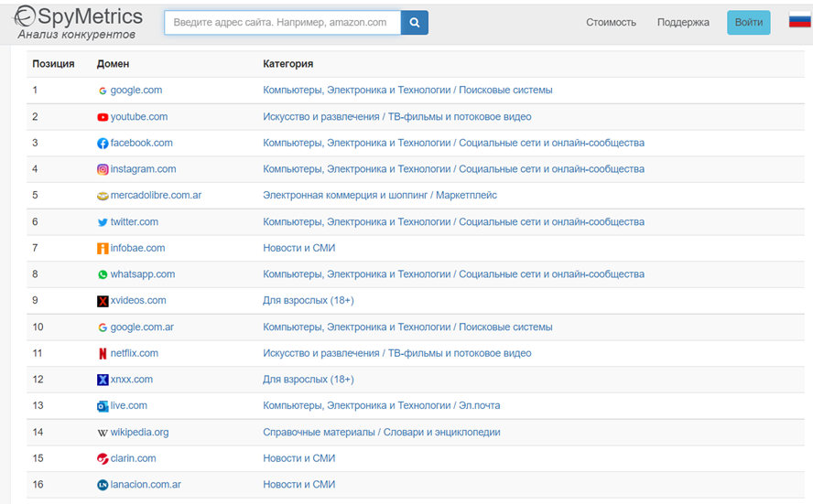The image size is (813, 504).
Task: Click the Netflix favicon icon
Action: coord(103,353)
